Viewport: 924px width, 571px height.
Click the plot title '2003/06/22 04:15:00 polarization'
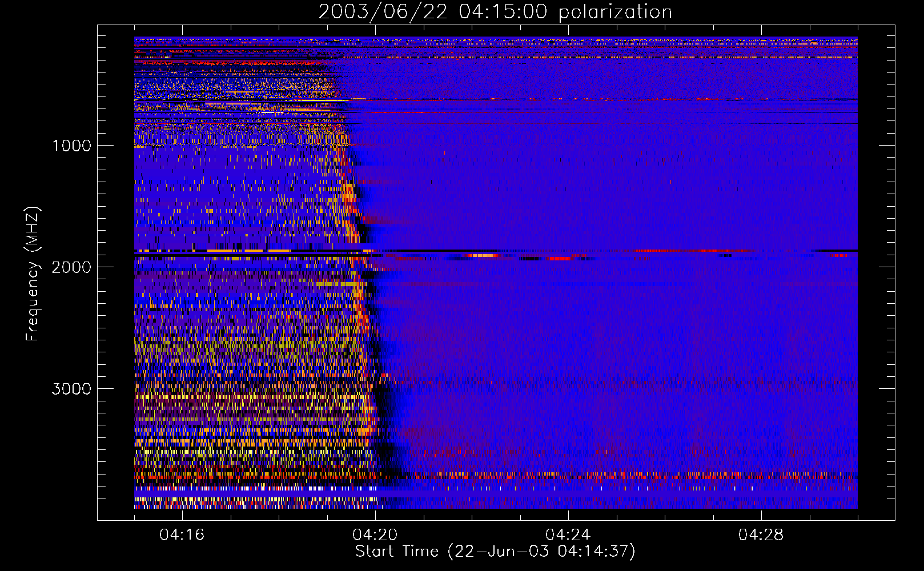[x=495, y=12]
